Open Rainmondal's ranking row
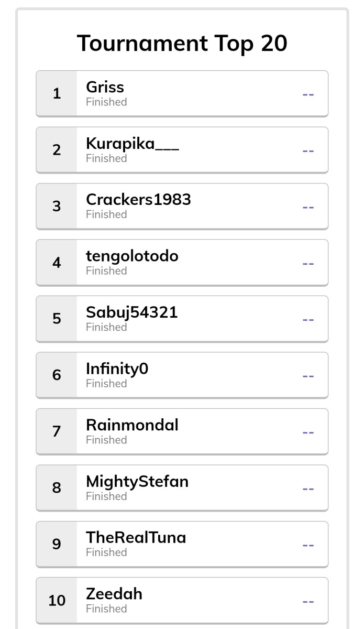 pyautogui.click(x=182, y=431)
